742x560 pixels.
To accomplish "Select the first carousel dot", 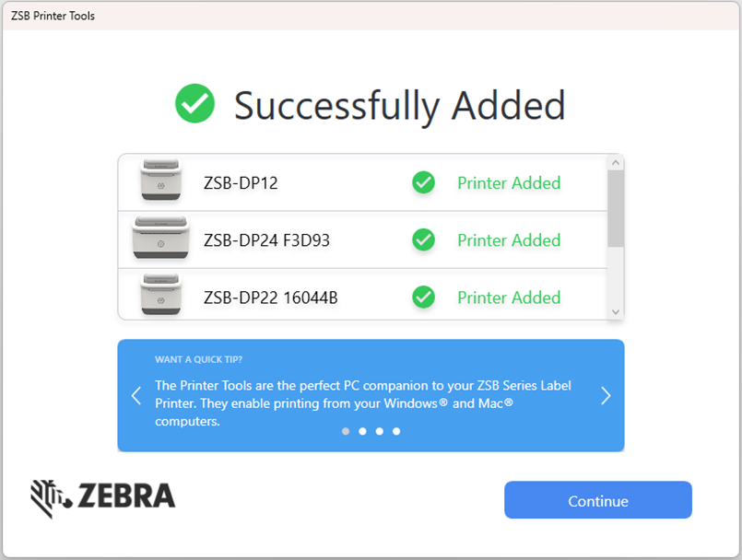I will point(345,430).
